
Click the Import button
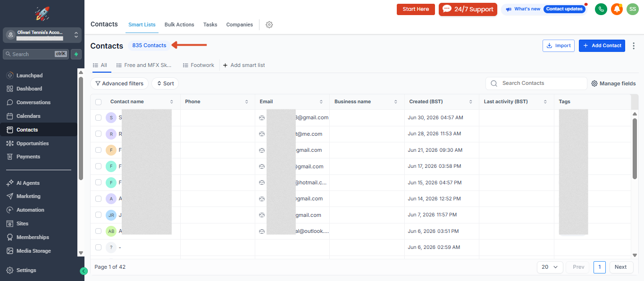[559, 46]
